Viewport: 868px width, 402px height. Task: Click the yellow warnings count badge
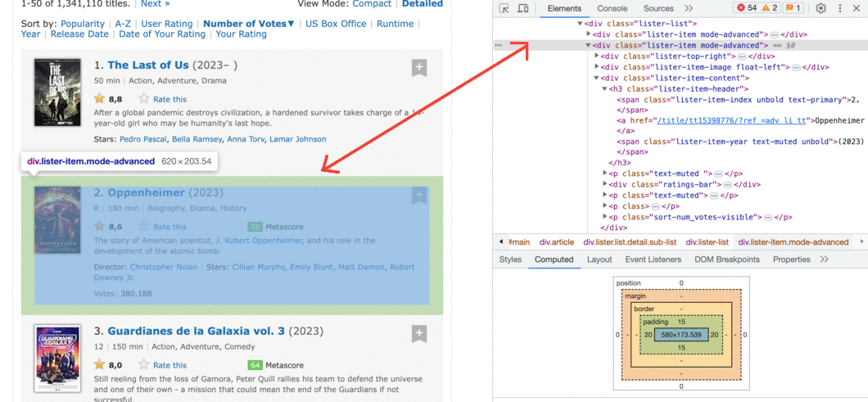pos(771,8)
